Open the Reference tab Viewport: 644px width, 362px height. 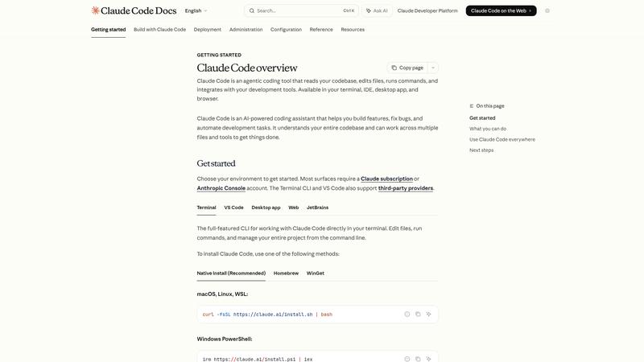[321, 30]
